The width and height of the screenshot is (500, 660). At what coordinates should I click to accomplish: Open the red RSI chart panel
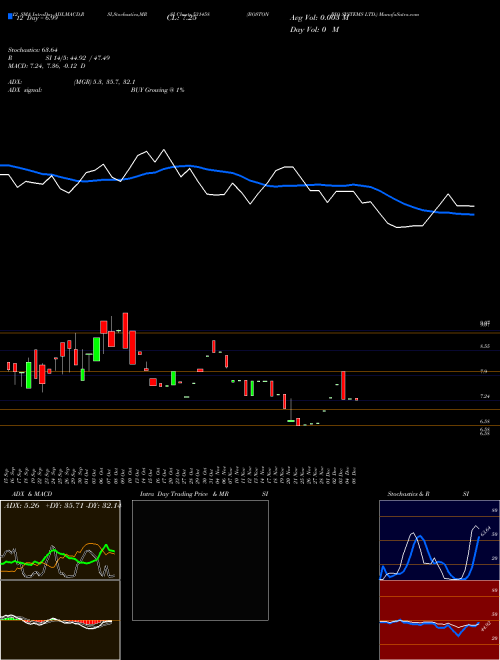(439, 620)
